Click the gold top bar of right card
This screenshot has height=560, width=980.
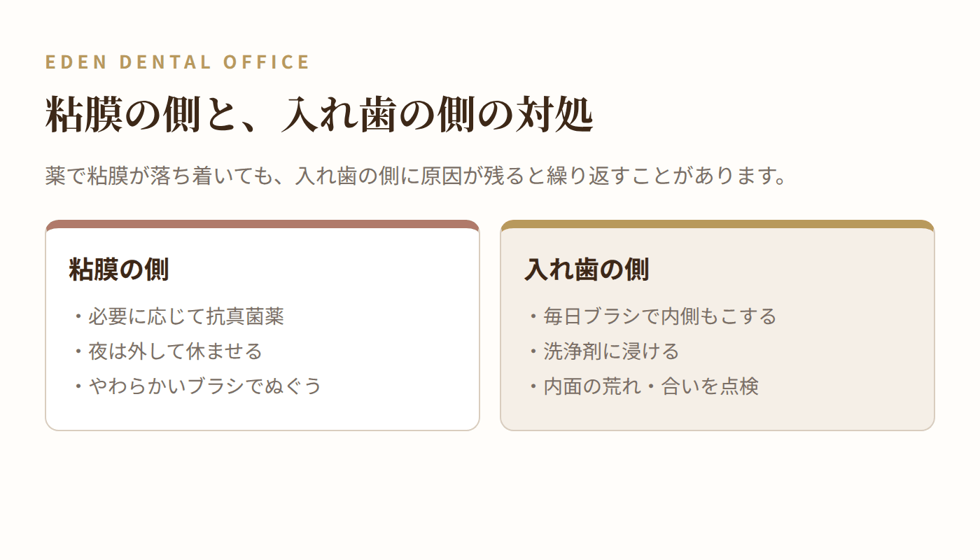click(717, 224)
